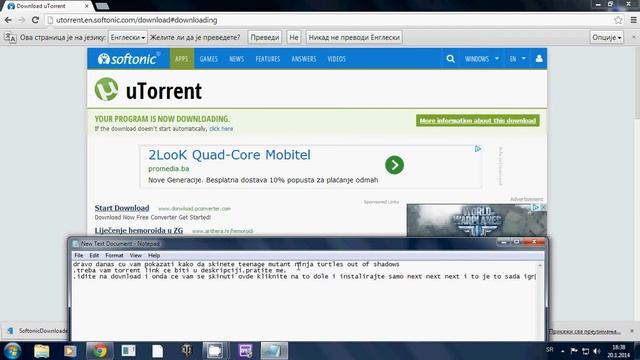Click the promedia.ba ad link

tap(168, 169)
